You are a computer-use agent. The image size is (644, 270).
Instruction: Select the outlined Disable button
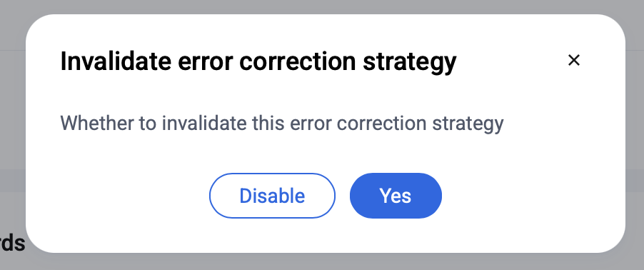[272, 196]
